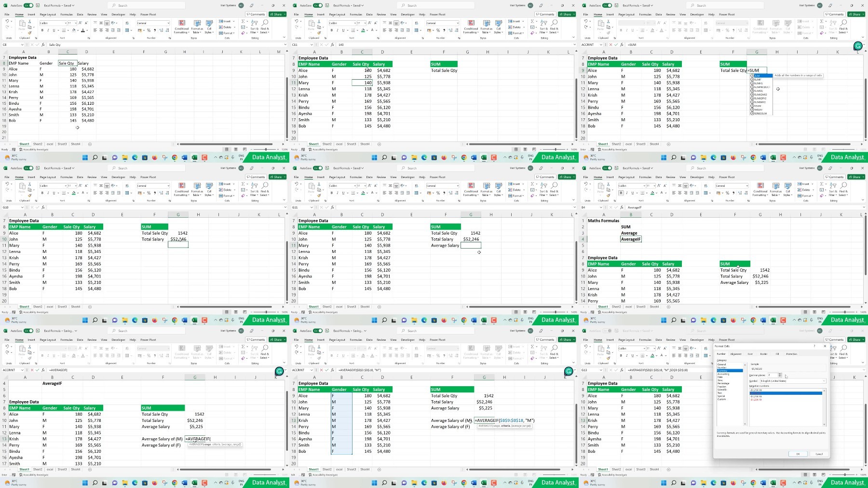Click the Save icon in the C8 window title bar
The width and height of the screenshot is (868, 488).
[x=38, y=5]
